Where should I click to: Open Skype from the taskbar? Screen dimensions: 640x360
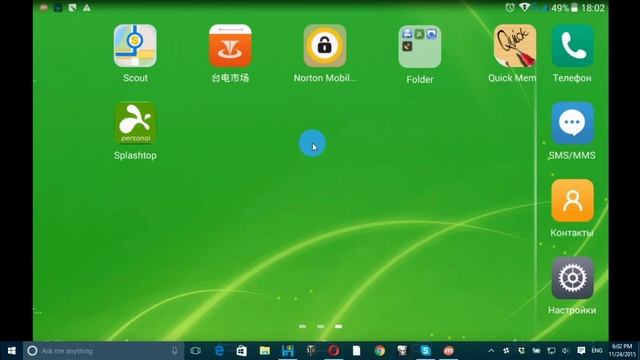pos(425,351)
